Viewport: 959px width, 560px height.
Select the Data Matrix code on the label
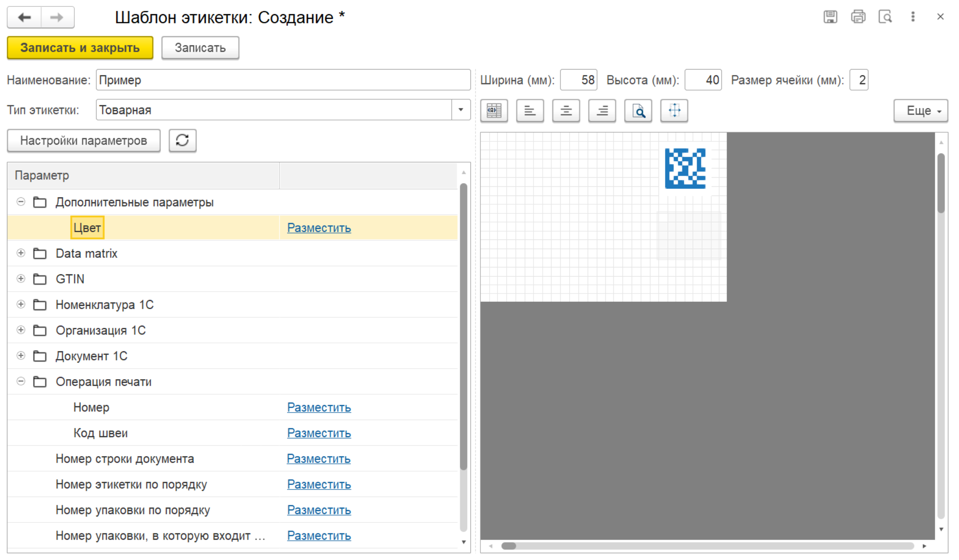(x=685, y=169)
